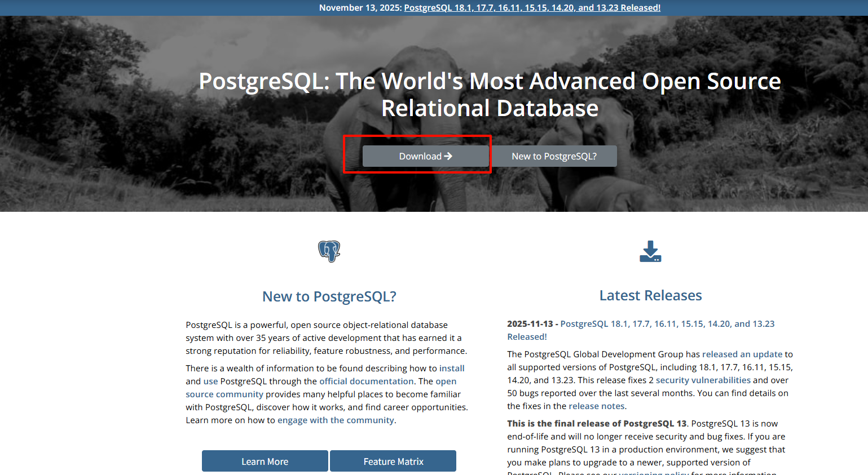Screen dimensions: 868x475
Task: Follow the 'install' link in the intro text
Action: pyautogui.click(x=452, y=369)
